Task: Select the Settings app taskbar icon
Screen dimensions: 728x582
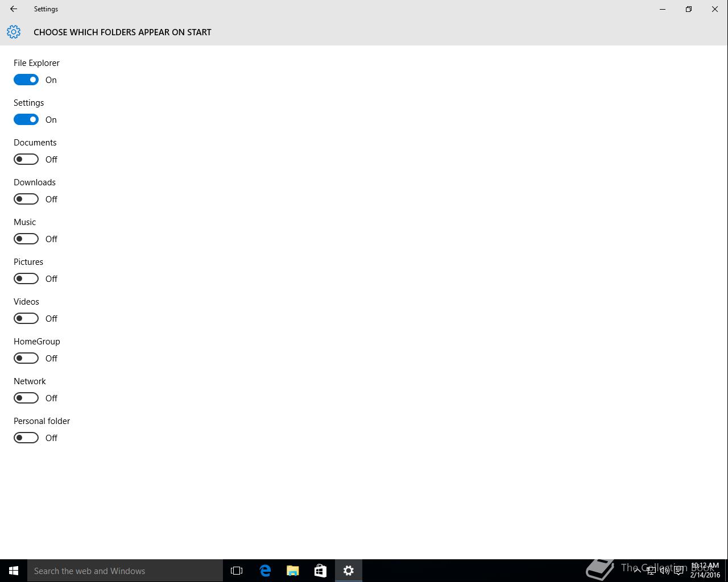Action: pos(349,571)
